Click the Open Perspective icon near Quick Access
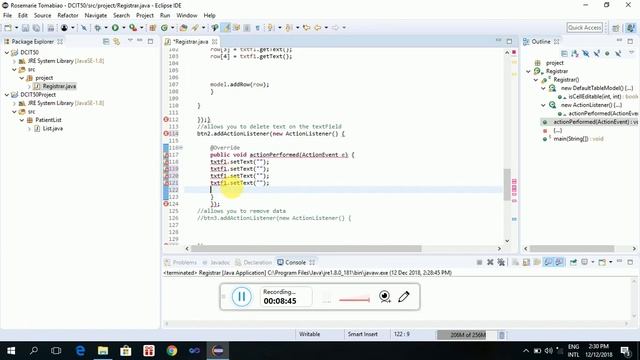The width and height of the screenshot is (640, 360). pyautogui.click(x=616, y=28)
